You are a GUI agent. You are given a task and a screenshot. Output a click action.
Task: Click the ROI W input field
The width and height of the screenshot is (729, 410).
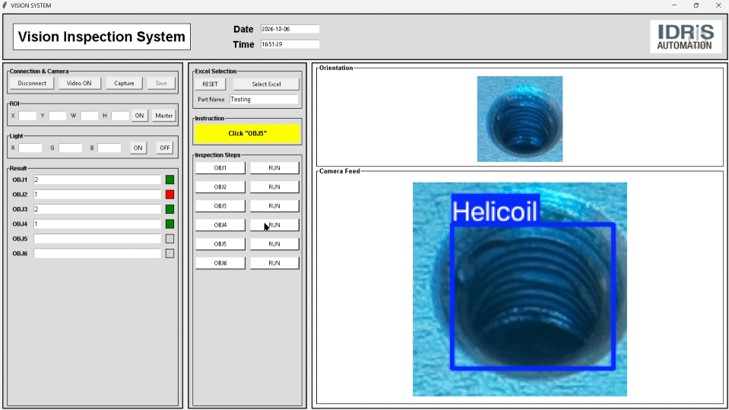pos(89,116)
